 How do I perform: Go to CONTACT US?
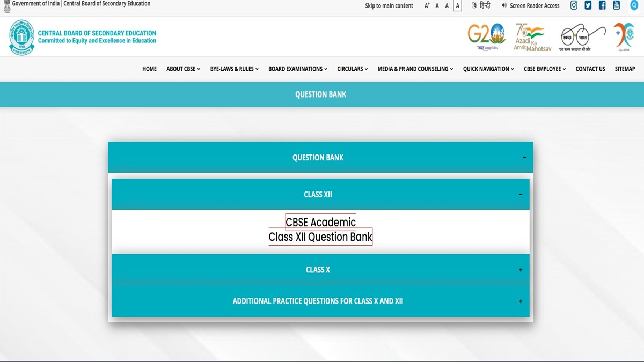point(590,69)
